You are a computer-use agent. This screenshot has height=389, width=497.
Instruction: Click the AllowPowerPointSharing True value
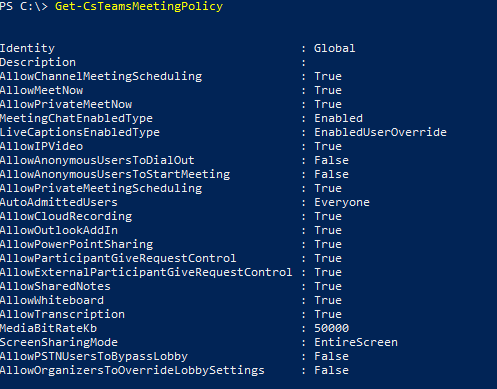(x=328, y=244)
